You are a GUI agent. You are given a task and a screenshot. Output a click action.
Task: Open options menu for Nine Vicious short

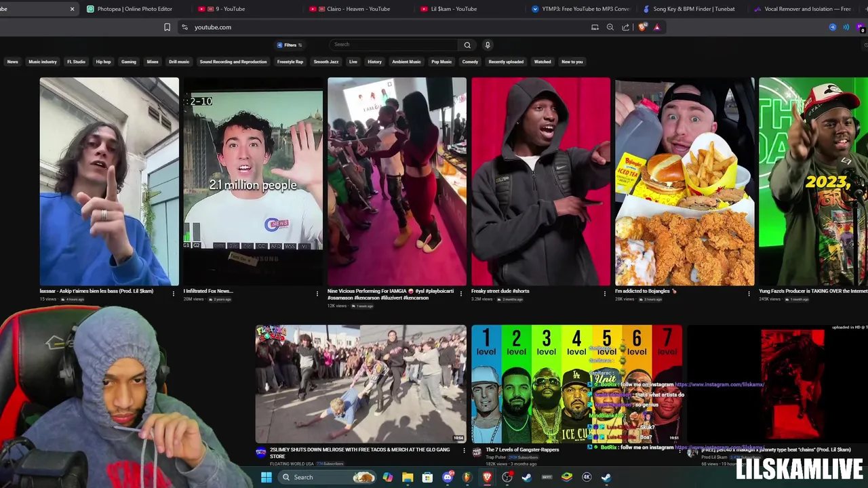[x=461, y=293]
